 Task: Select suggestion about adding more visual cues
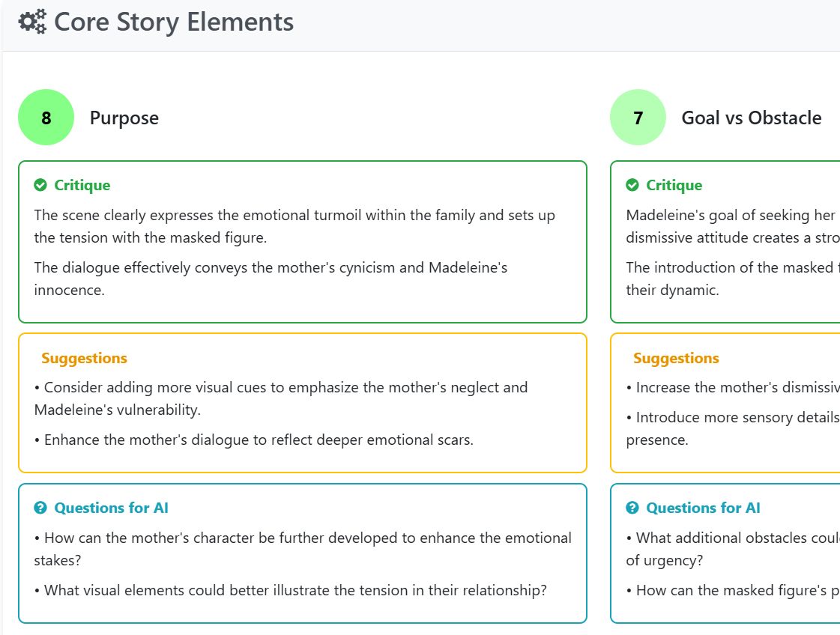[281, 399]
